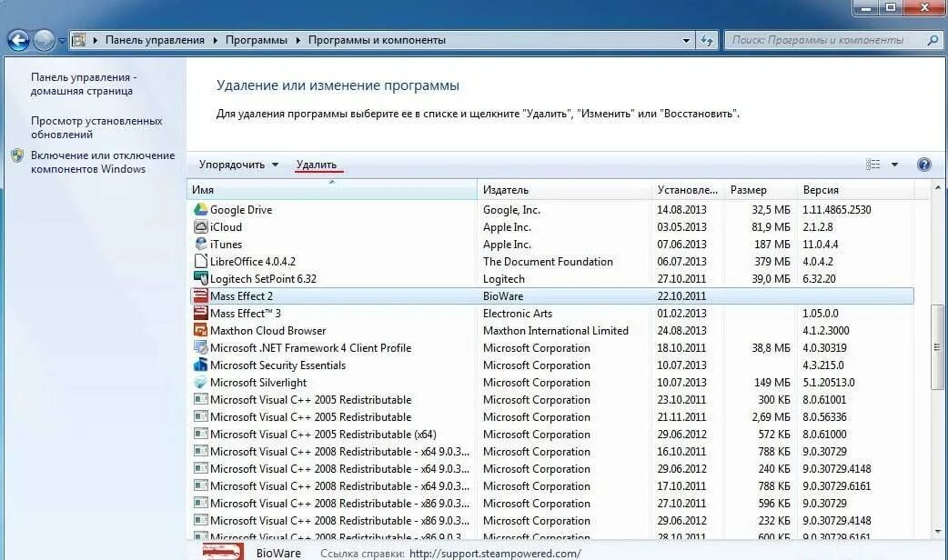Select Microsoft Silverlight entry name
Viewport: 948px width, 560px height.
pyautogui.click(x=258, y=383)
